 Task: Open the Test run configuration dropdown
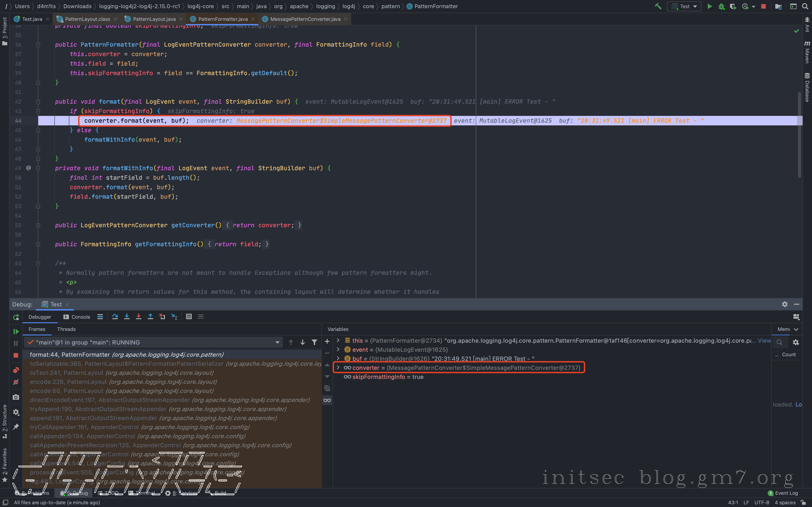(x=684, y=6)
